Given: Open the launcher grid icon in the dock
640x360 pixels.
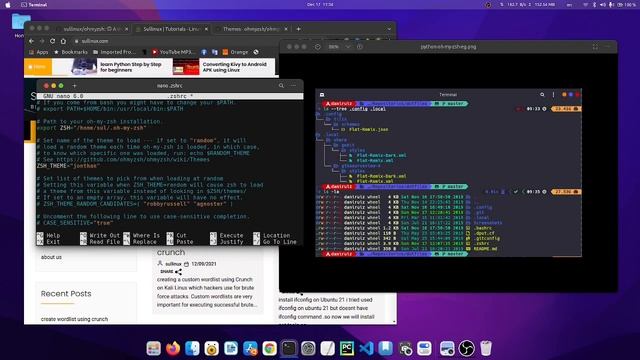Looking at the screenshot, I should pyautogui.click(x=154, y=348).
